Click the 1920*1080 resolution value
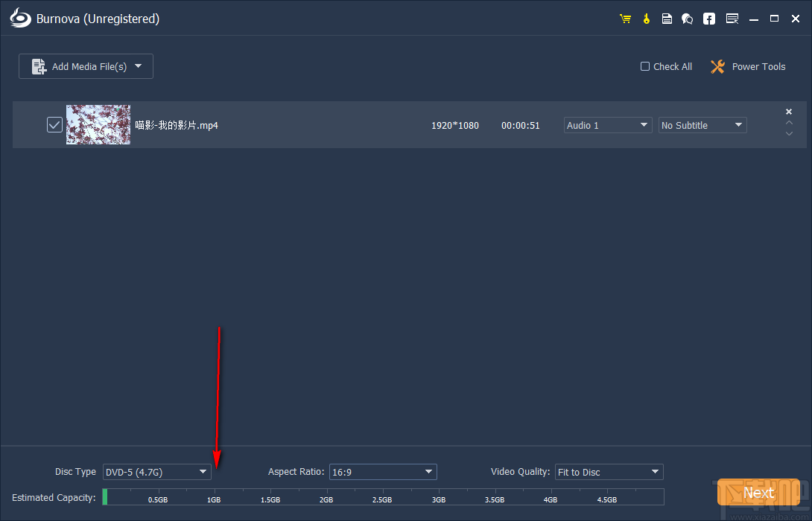812x521 pixels. 455,125
